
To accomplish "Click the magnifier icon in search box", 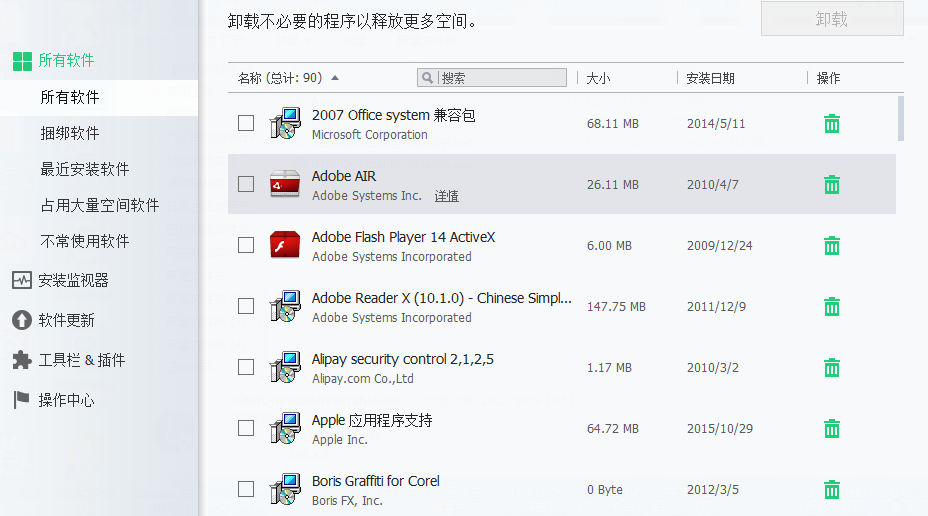I will [427, 78].
